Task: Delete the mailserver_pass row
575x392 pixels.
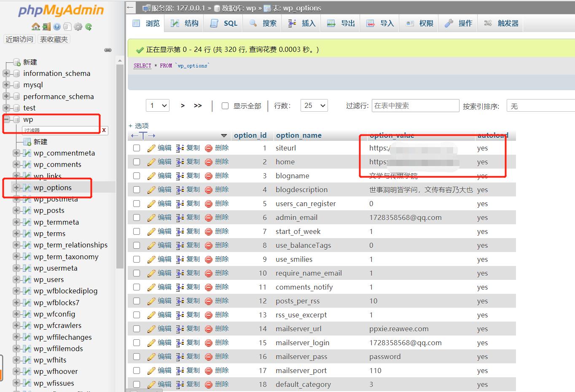Action: point(217,357)
